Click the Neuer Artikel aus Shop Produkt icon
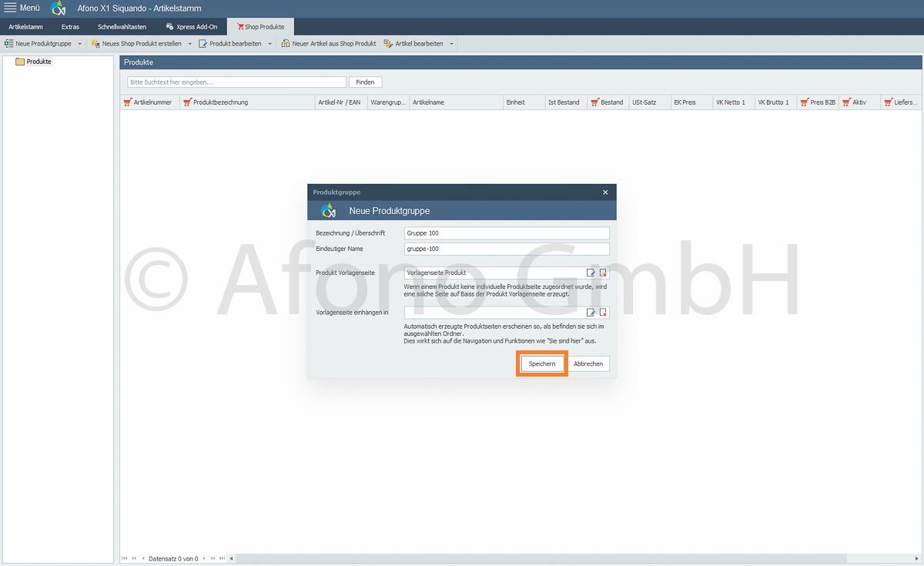The image size is (924, 566). click(286, 44)
